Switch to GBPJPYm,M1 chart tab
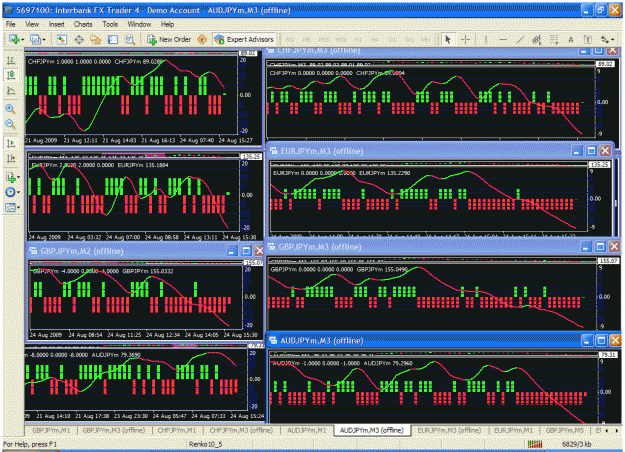Image resolution: width=625 pixels, height=452 pixels. pyautogui.click(x=51, y=430)
